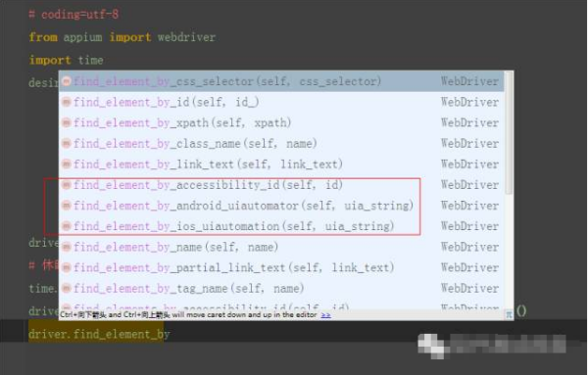Click the completion popup scrollbar thumb
The height and width of the screenshot is (375, 588).
pyautogui.click(x=509, y=133)
